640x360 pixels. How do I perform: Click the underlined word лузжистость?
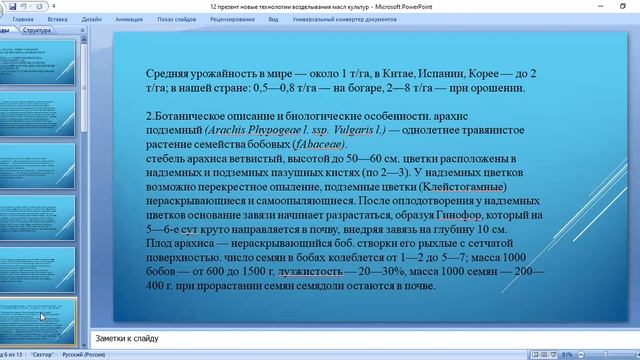(310, 271)
